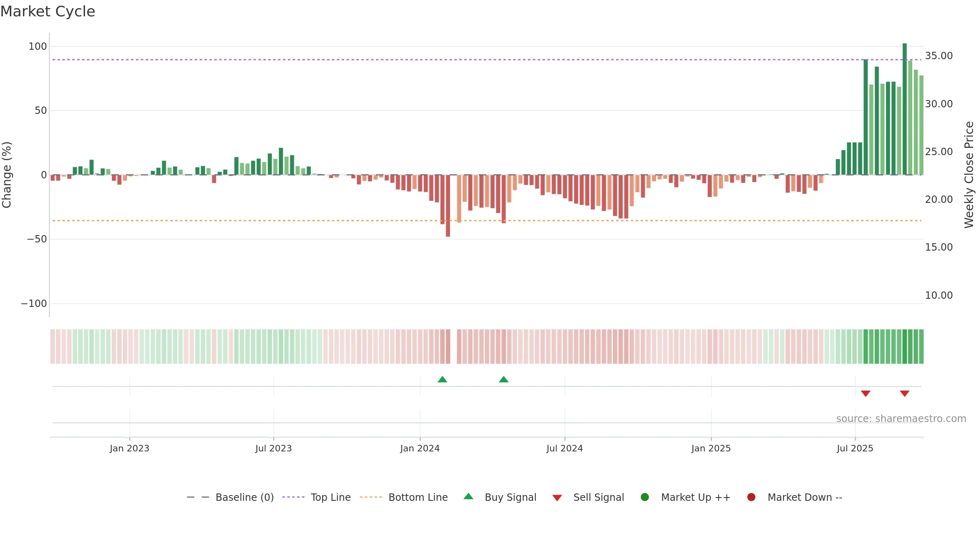Image resolution: width=980 pixels, height=551 pixels.
Task: Click the −100 tick on left axis
Action: [x=34, y=303]
